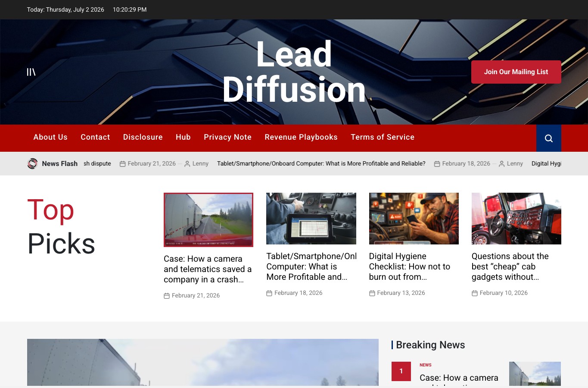The height and width of the screenshot is (388, 588).
Task: Click Breaking News small truck thumbnail
Action: coord(535,374)
